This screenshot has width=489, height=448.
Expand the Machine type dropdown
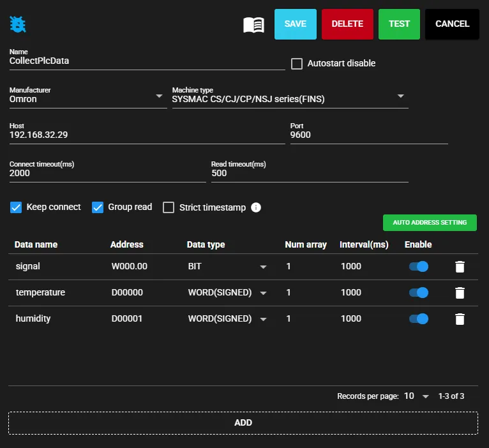point(290,98)
